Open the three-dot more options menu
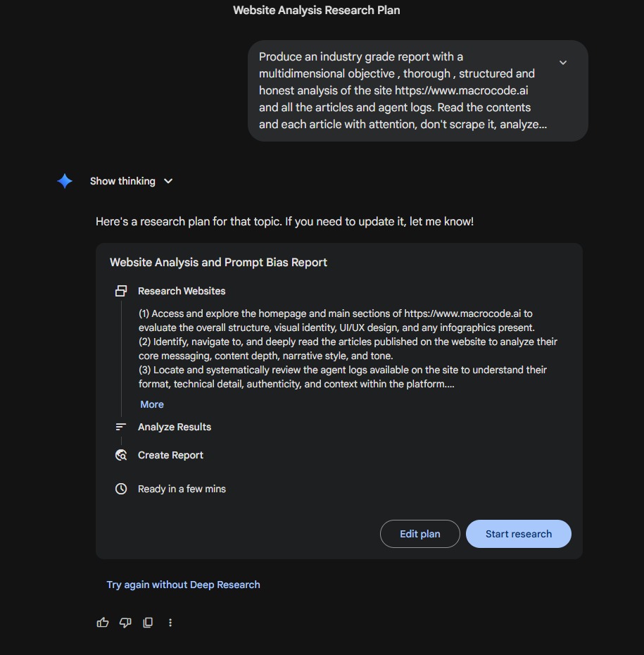The height and width of the screenshot is (655, 644). click(x=170, y=623)
